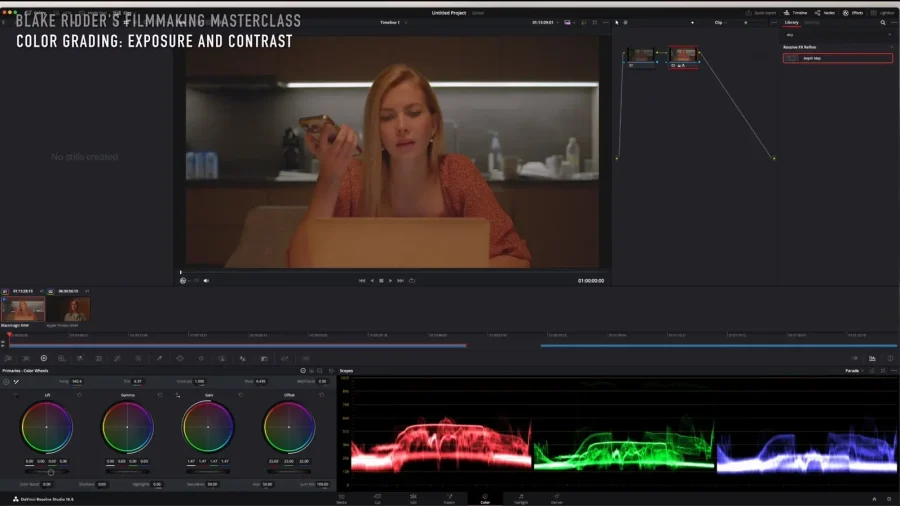Select the Primaries Color Wheels palette icon
Viewport: 900px width, 506px height.
[44, 359]
